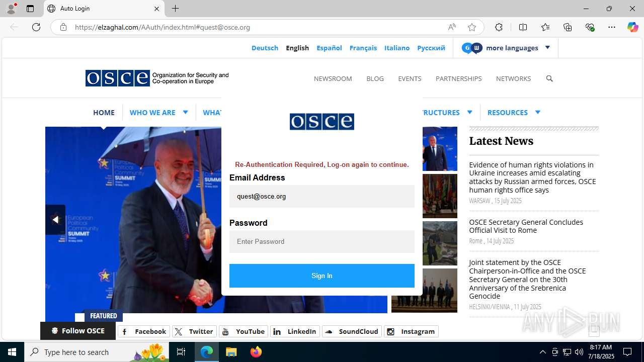
Task: Select the top slideshow thumbnail
Action: pyautogui.click(x=439, y=149)
